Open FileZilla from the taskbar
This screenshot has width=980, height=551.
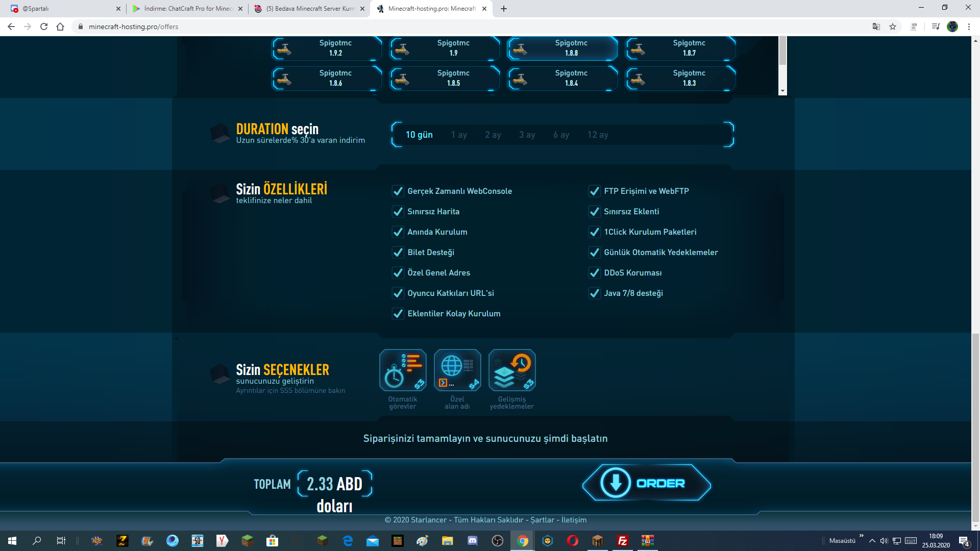coord(623,541)
